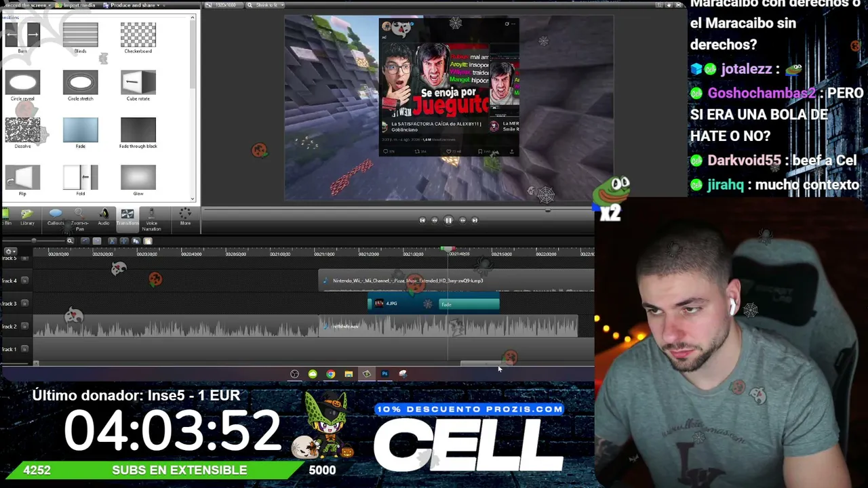
Task: Switch to the Audio tab
Action: [x=103, y=217]
